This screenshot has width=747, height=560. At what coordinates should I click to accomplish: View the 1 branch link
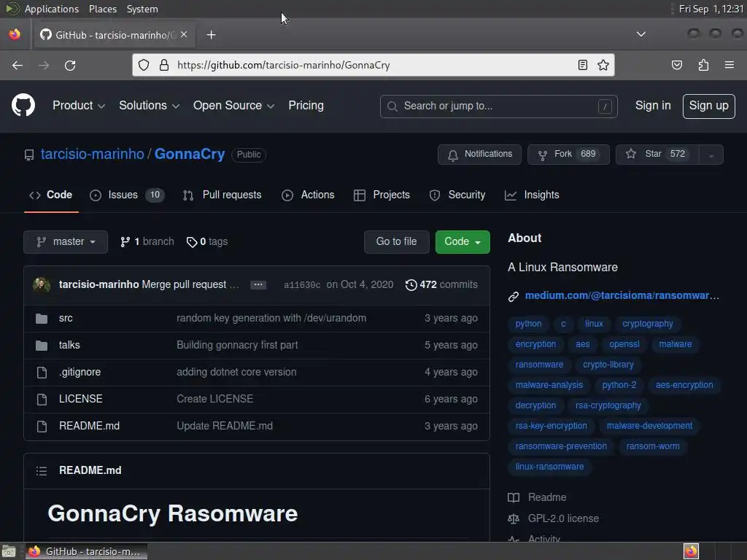click(147, 242)
